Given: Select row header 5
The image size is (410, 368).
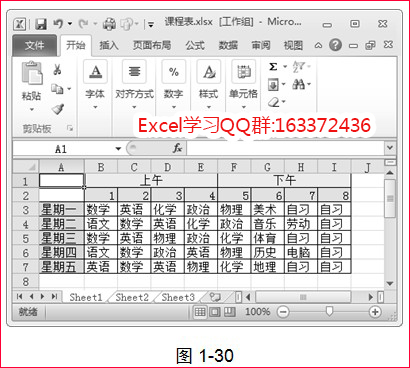Looking at the screenshot, I should [x=26, y=239].
